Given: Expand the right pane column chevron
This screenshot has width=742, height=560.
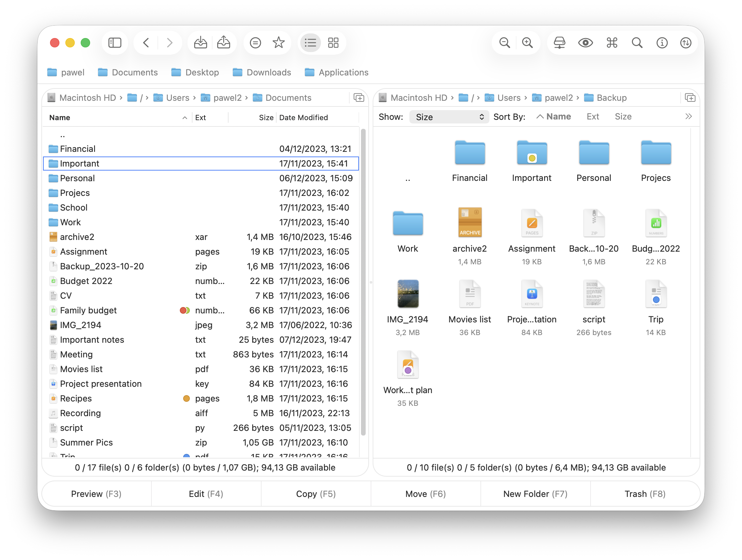Looking at the screenshot, I should pyautogui.click(x=689, y=116).
